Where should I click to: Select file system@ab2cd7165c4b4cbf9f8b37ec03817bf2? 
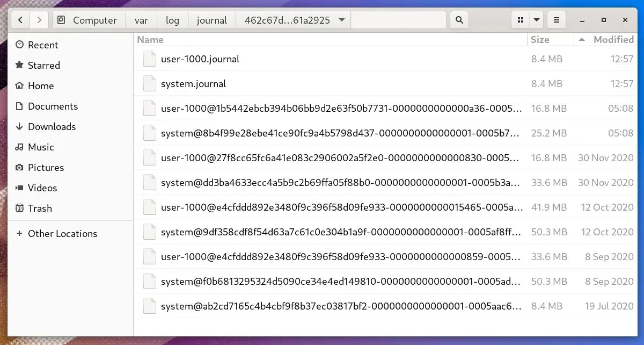385,306
